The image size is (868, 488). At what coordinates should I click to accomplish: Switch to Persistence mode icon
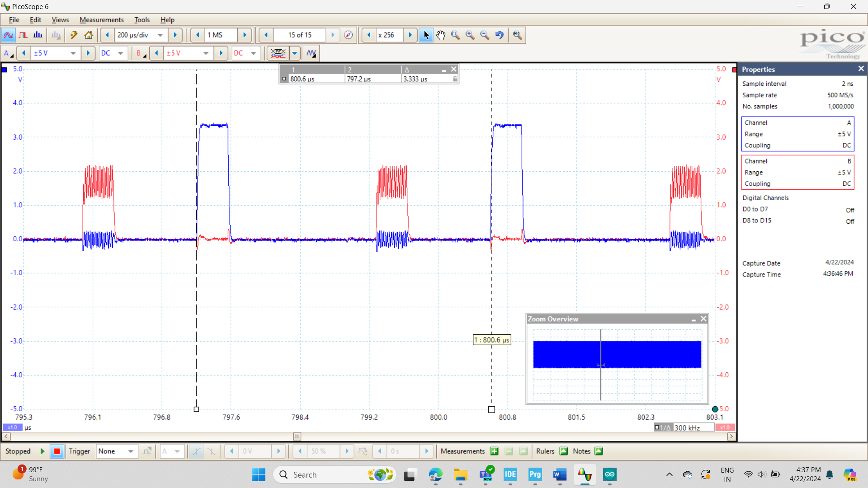(x=23, y=35)
